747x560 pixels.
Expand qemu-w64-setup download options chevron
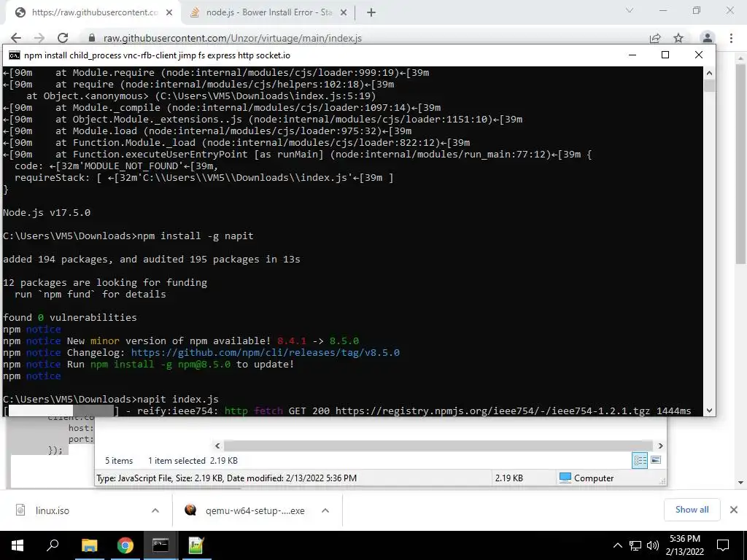[x=325, y=510]
